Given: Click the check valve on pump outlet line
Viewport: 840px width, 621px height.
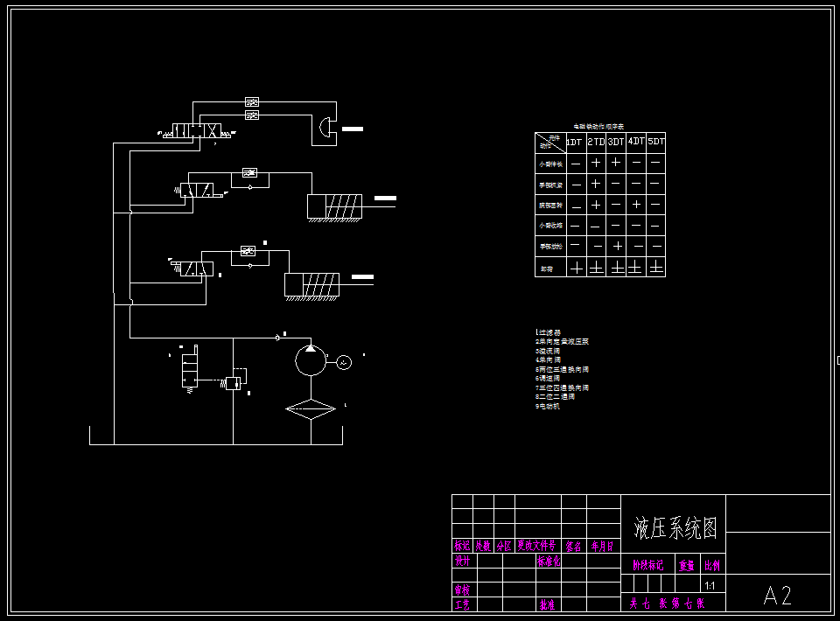Looking at the screenshot, I should [278, 338].
